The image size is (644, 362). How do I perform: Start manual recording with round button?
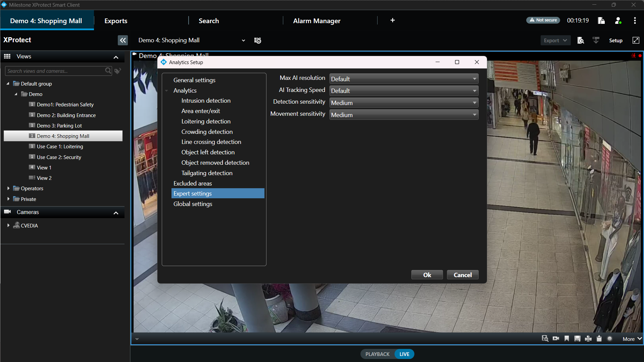[610, 339]
